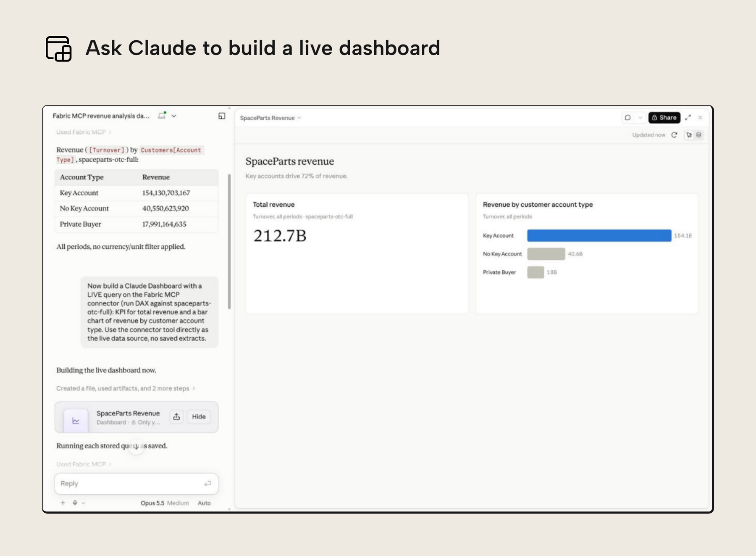
Task: Share the SpaceParts Revenue dashboard
Action: [x=664, y=118]
